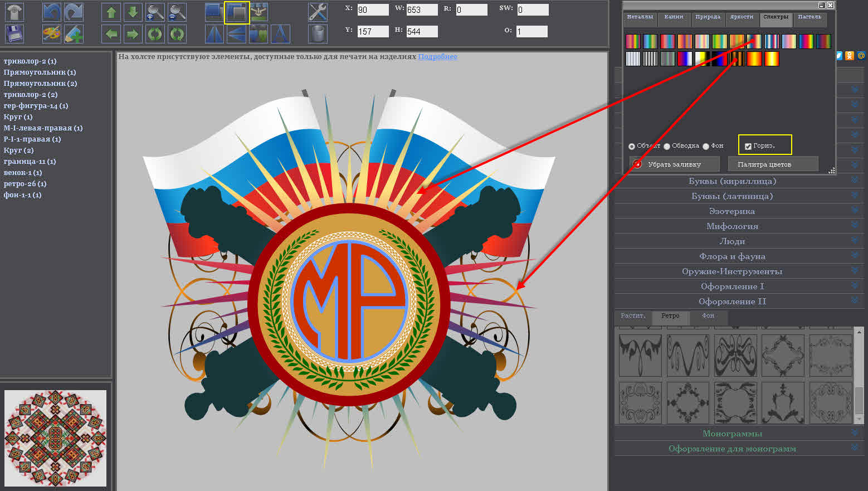
Task: Pick the white-yellow-black gradient swatch
Action: click(x=702, y=59)
